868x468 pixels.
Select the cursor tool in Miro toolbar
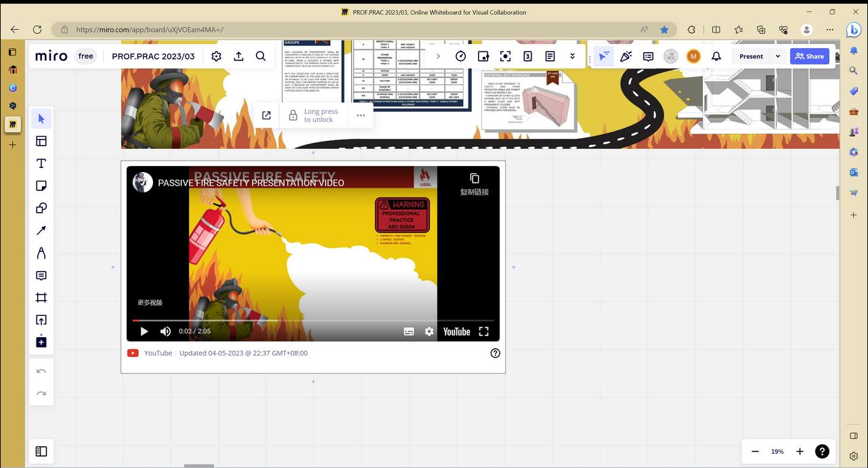click(x=41, y=119)
